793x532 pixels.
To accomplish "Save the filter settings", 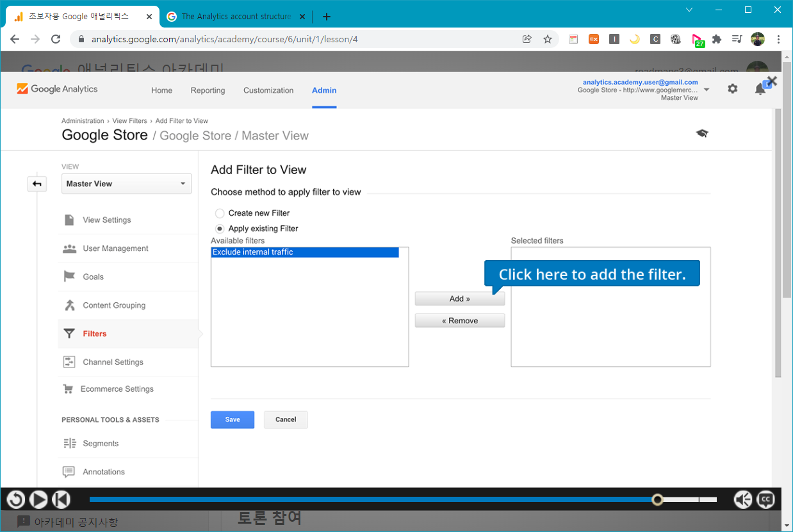I will (233, 420).
